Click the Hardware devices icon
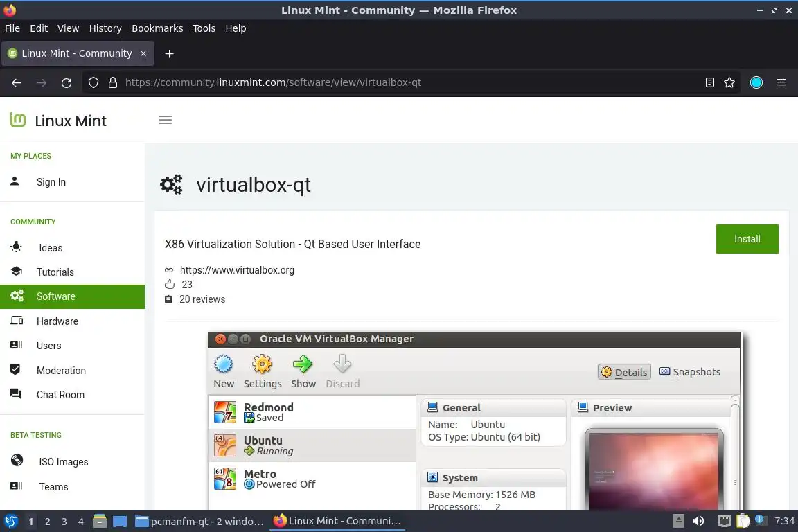The width and height of the screenshot is (798, 532). [x=17, y=320]
